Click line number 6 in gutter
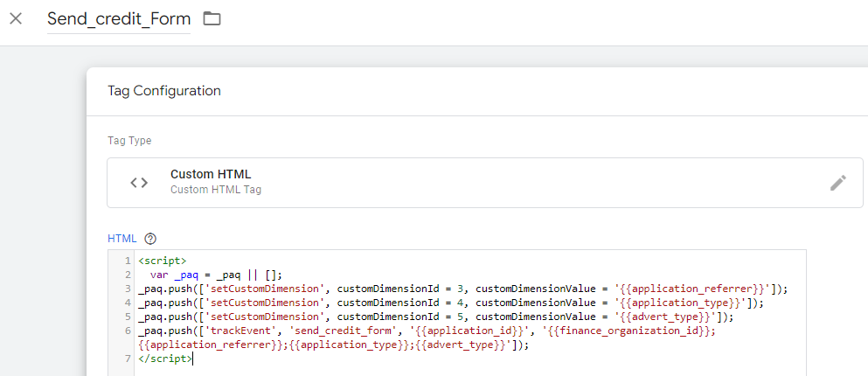The image size is (868, 376). coord(128,331)
